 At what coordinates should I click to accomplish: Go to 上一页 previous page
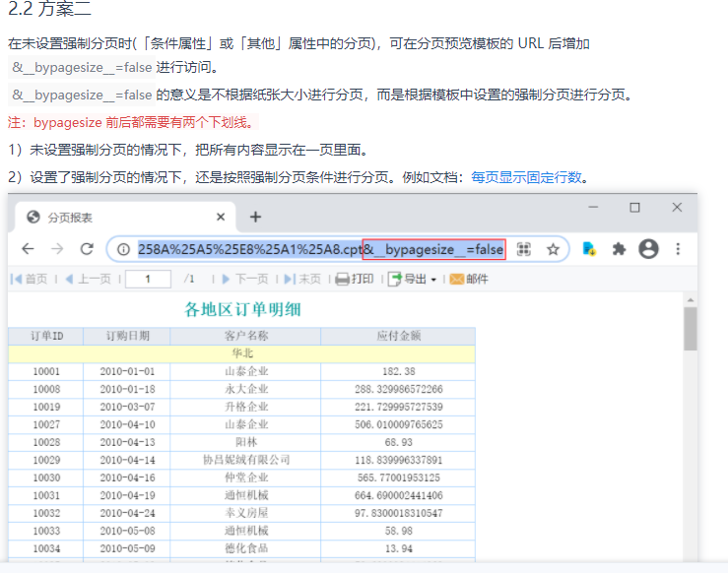(89, 279)
